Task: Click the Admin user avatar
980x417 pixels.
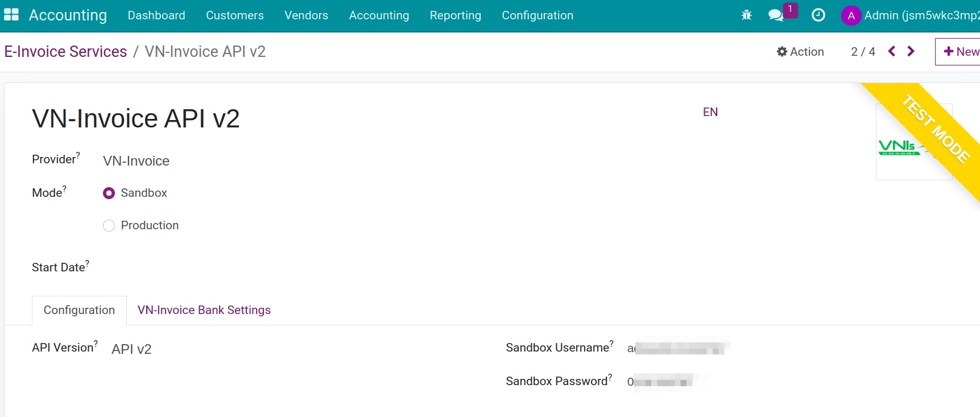Action: tap(851, 16)
